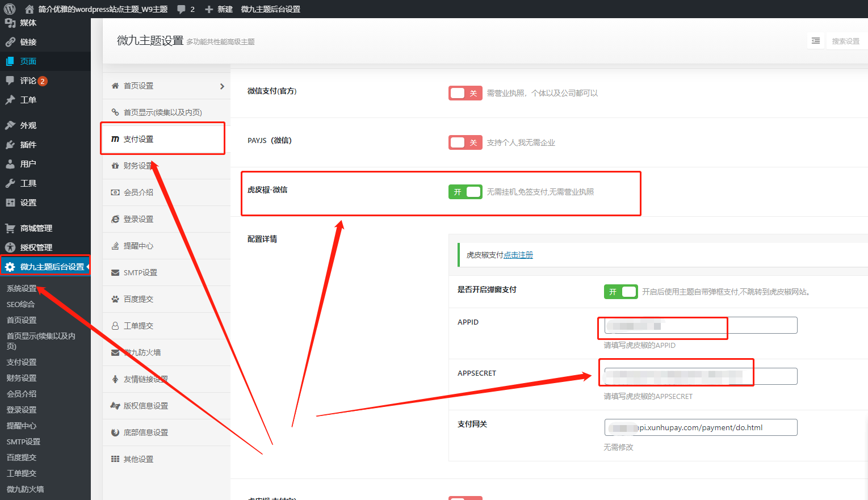Toggle the PAYJS (微信) switch on
The image size is (868, 500).
pyautogui.click(x=466, y=142)
